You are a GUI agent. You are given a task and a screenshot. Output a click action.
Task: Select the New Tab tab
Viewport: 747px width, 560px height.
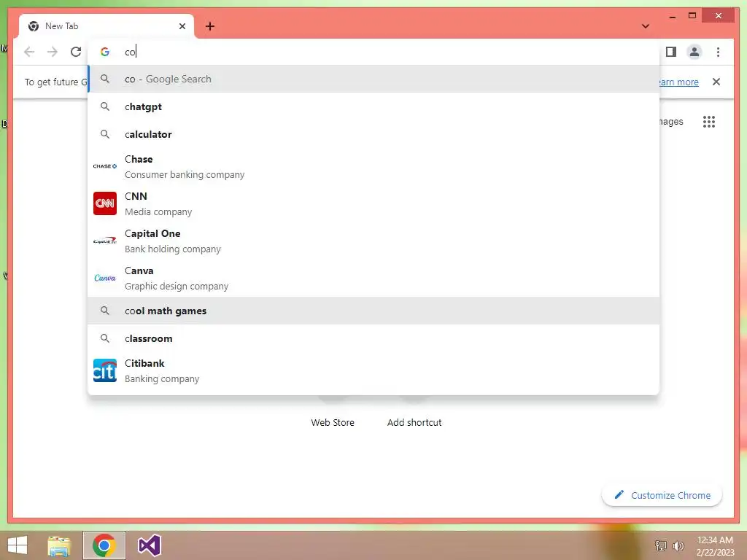click(x=107, y=26)
